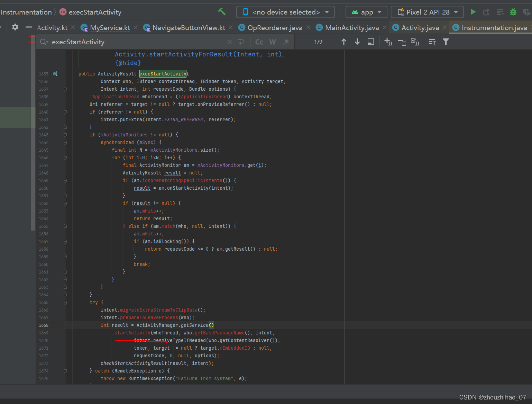532x404 pixels.
Task: Click line number 1668 in gutter
Action: pyautogui.click(x=44, y=325)
